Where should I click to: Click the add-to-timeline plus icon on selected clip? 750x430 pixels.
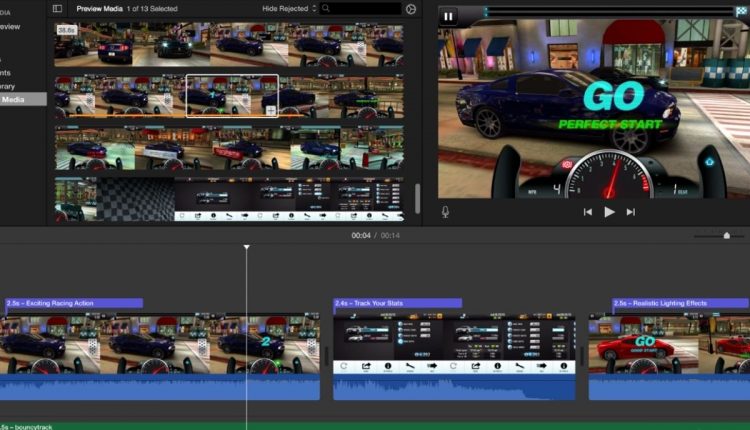tap(270, 110)
